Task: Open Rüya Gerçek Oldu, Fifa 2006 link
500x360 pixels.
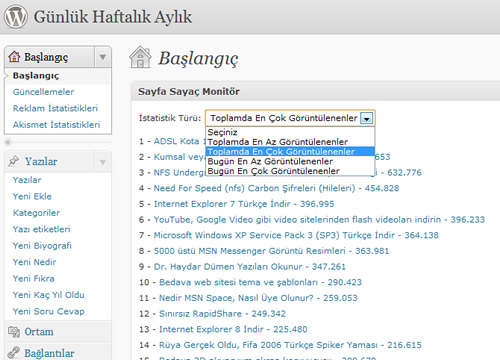Action: pyautogui.click(x=290, y=345)
